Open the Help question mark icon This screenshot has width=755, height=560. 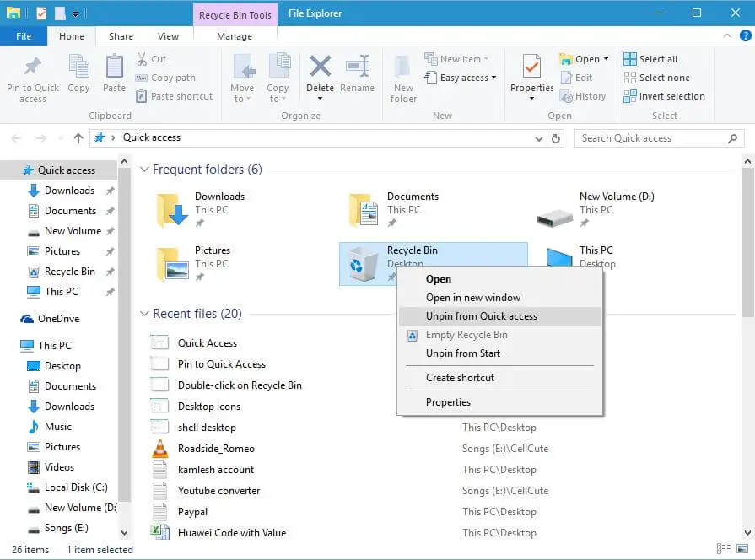coord(746,35)
